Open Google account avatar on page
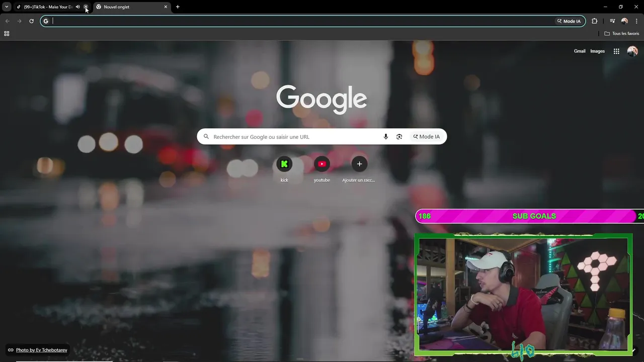This screenshot has height=362, width=644. [632, 51]
